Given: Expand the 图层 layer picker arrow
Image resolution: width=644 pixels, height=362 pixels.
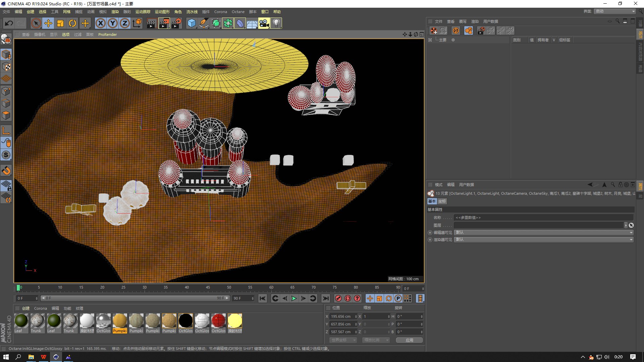Looking at the screenshot, I should (x=626, y=225).
